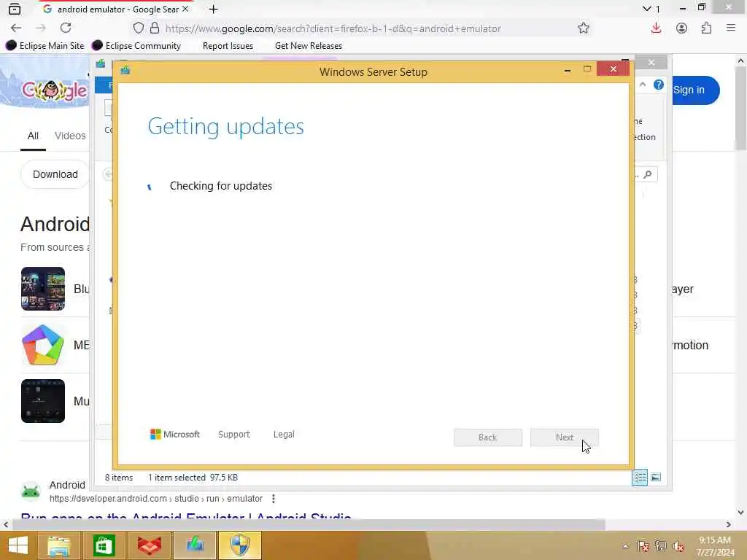
Task: Open the Windows Start button
Action: [18, 545]
